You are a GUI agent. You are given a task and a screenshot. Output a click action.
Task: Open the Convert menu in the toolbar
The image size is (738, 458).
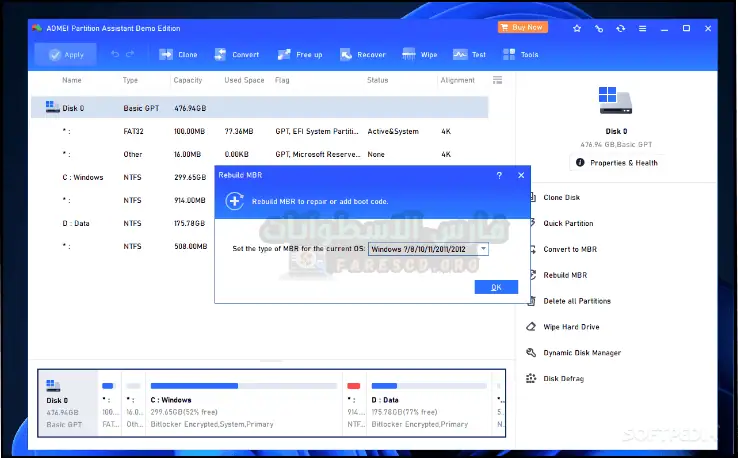[x=235, y=55]
